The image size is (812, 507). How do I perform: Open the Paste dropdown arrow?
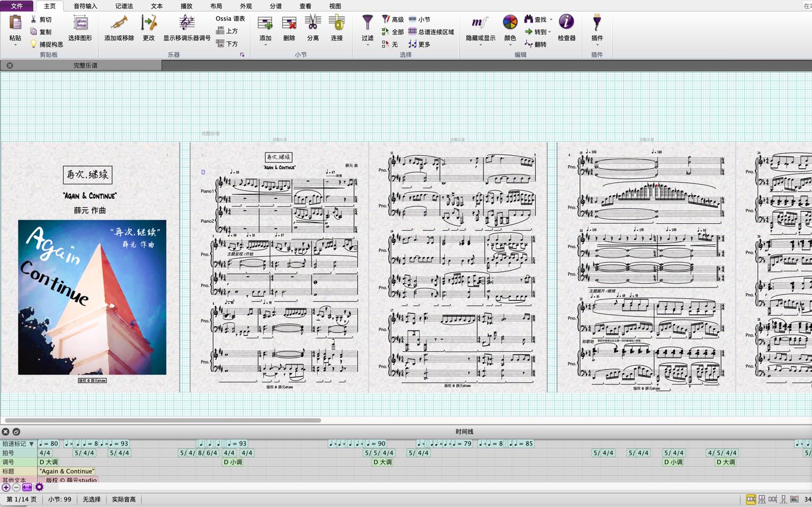pyautogui.click(x=15, y=45)
